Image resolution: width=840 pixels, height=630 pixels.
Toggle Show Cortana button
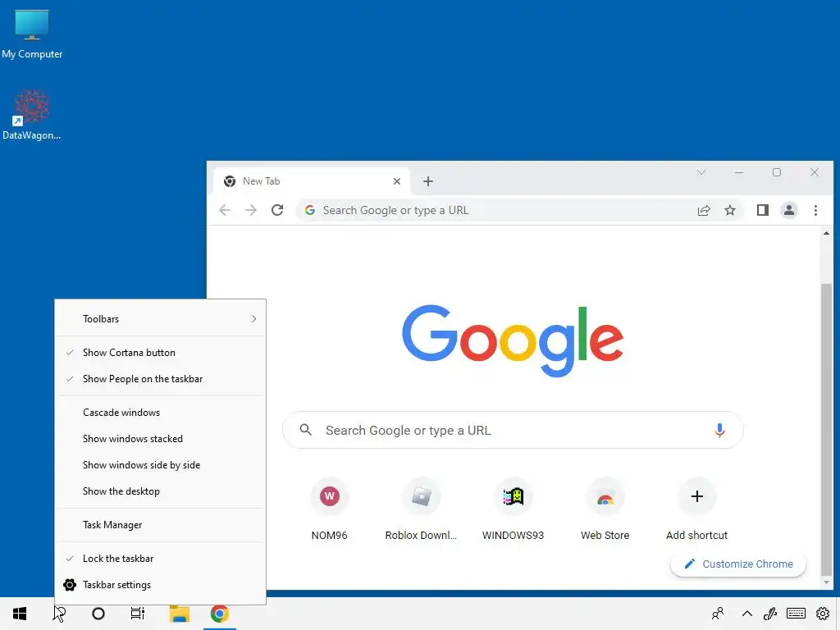(161, 353)
